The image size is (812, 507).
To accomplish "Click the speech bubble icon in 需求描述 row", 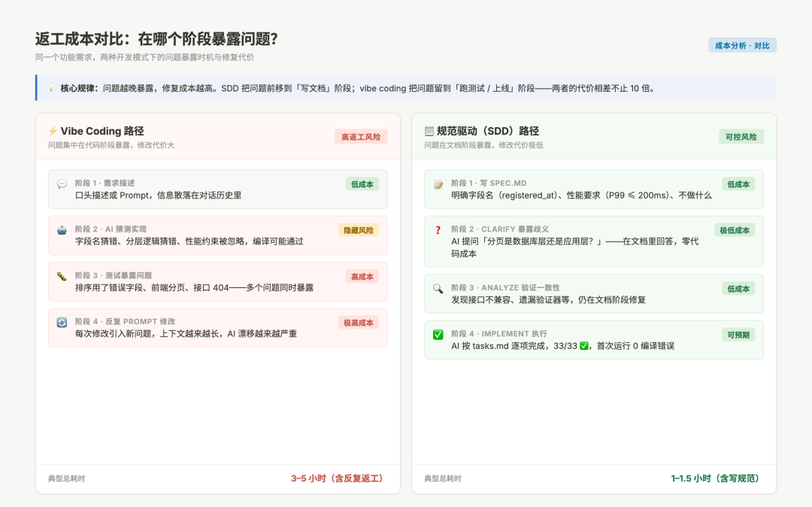I will [62, 184].
